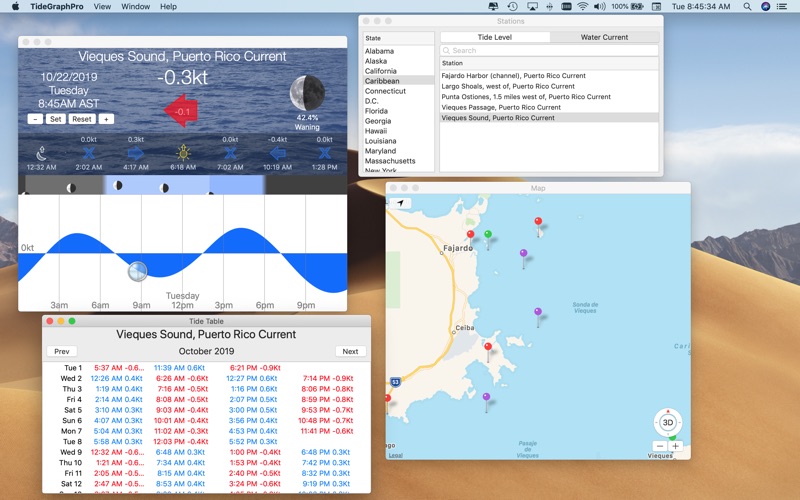The height and width of the screenshot is (500, 800).
Task: Click the blue left arrow at 10:19 AM
Action: point(278,153)
